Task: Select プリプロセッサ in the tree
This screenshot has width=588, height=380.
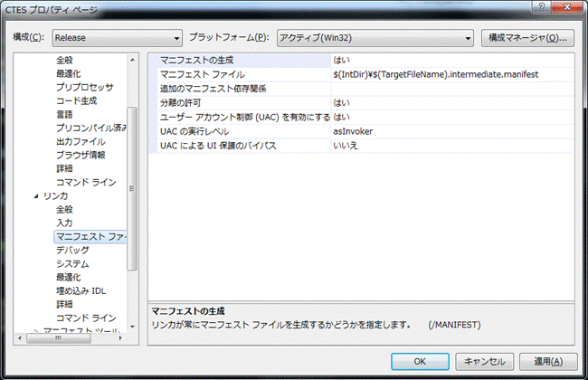Action: click(x=85, y=87)
